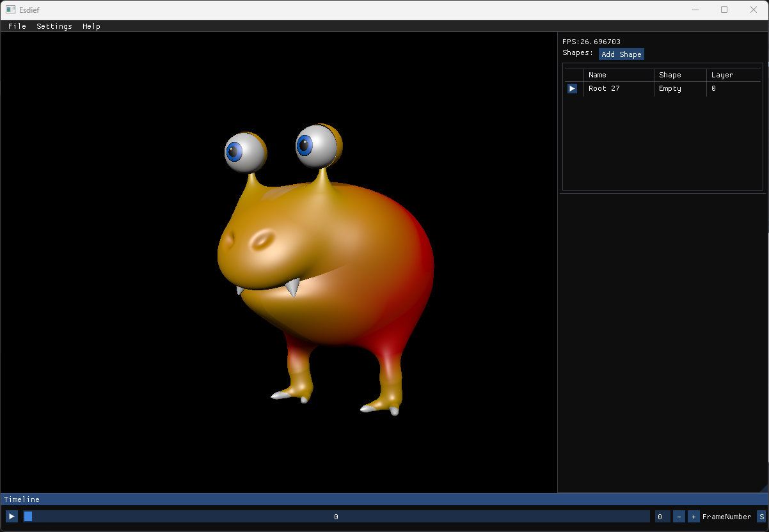Play the timeline animation
The width and height of the screenshot is (769, 532).
(x=12, y=516)
